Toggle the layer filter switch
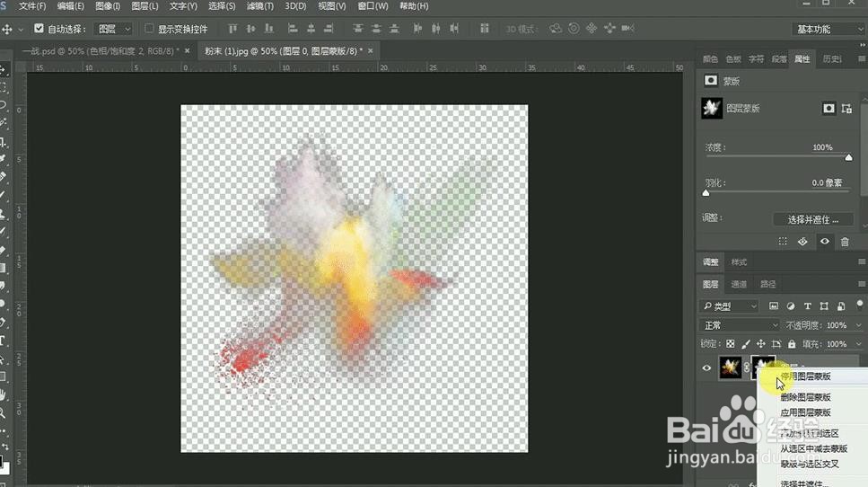Image resolution: width=868 pixels, height=487 pixels. (860, 305)
